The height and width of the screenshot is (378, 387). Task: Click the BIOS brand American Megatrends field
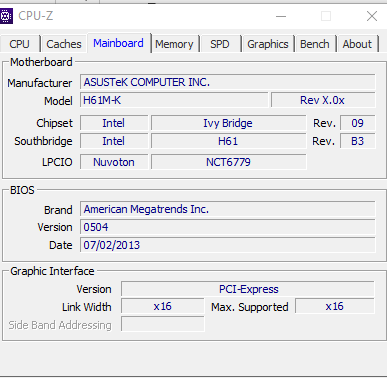tap(228, 209)
